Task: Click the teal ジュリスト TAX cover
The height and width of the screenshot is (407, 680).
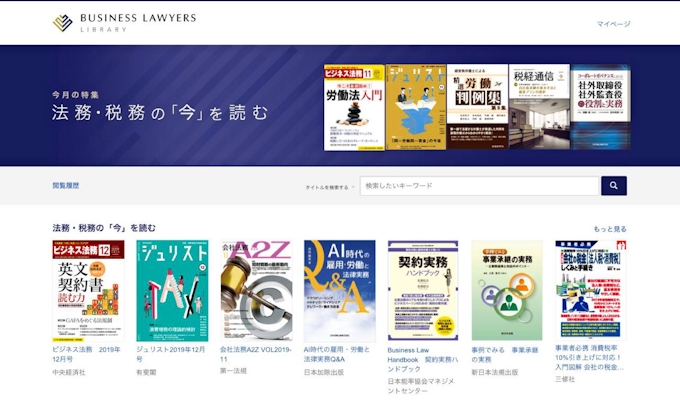Action: 172,290
